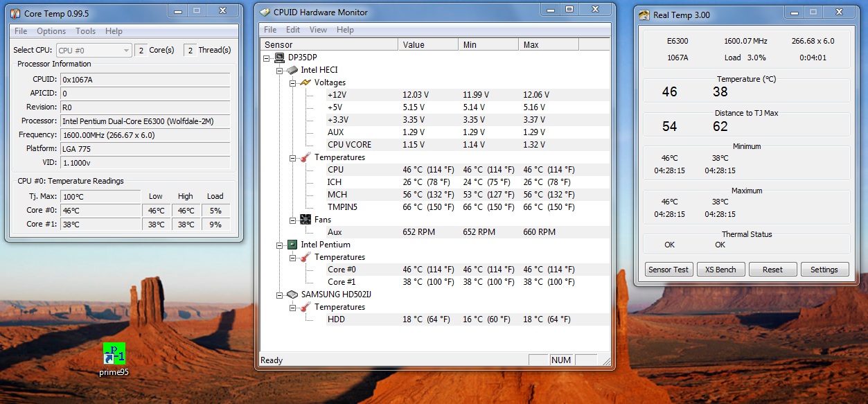Click the VID field showing 1.1000v

coord(145,162)
